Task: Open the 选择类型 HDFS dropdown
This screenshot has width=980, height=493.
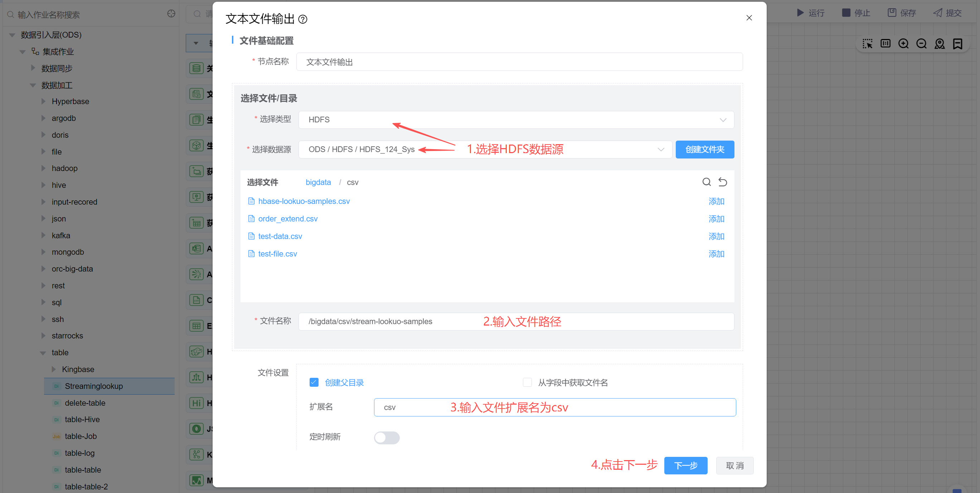Action: tap(516, 120)
